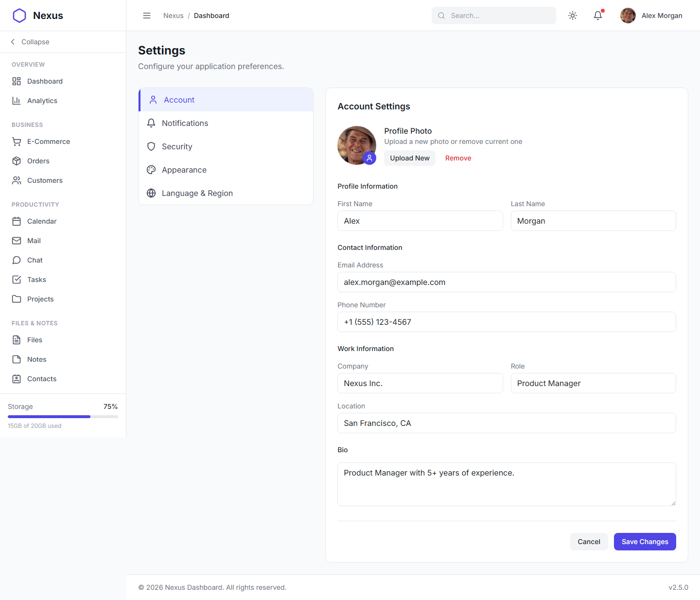Viewport: 700px width, 600px height.
Task: Go to Analytics in the sidebar
Action: pyautogui.click(x=63, y=101)
